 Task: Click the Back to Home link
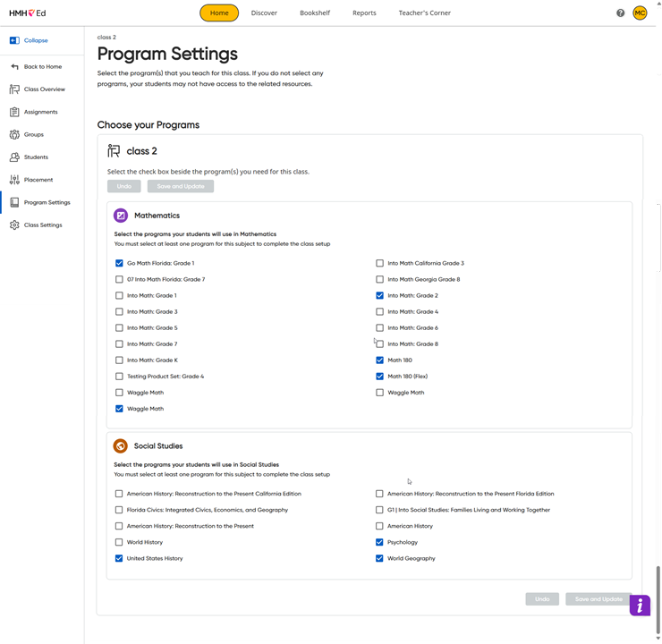pos(43,67)
